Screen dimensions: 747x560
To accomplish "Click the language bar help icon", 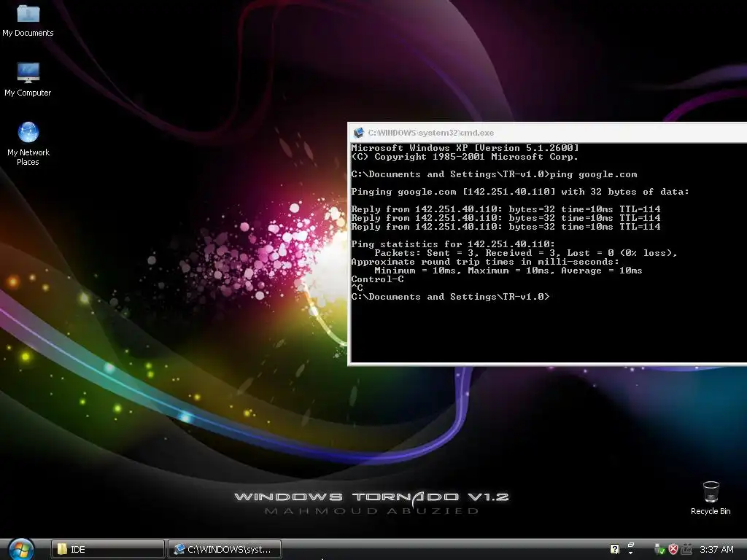I will pos(614,549).
